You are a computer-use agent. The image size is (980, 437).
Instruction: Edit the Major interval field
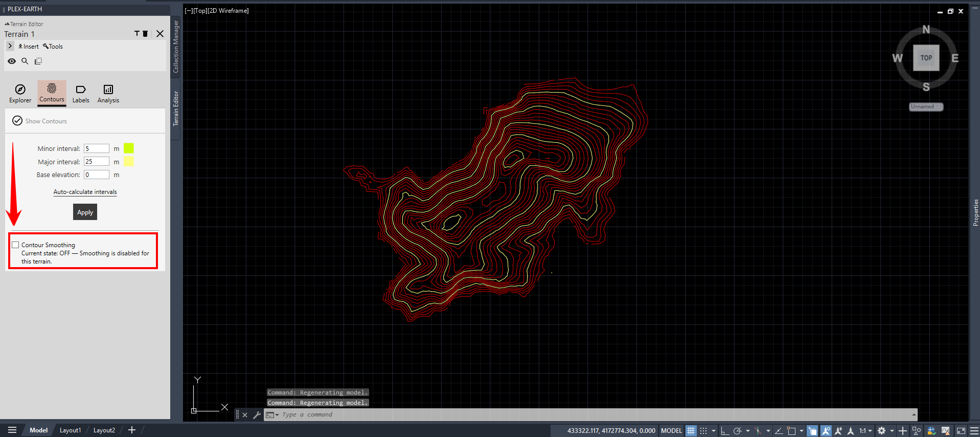point(97,162)
